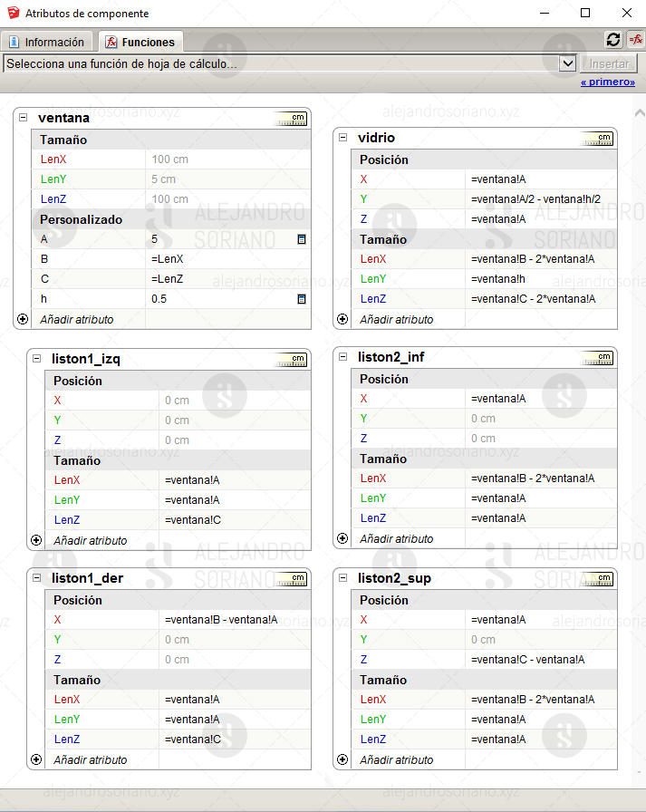
Task: Click the vidrio LenY formula field
Action: (x=541, y=279)
